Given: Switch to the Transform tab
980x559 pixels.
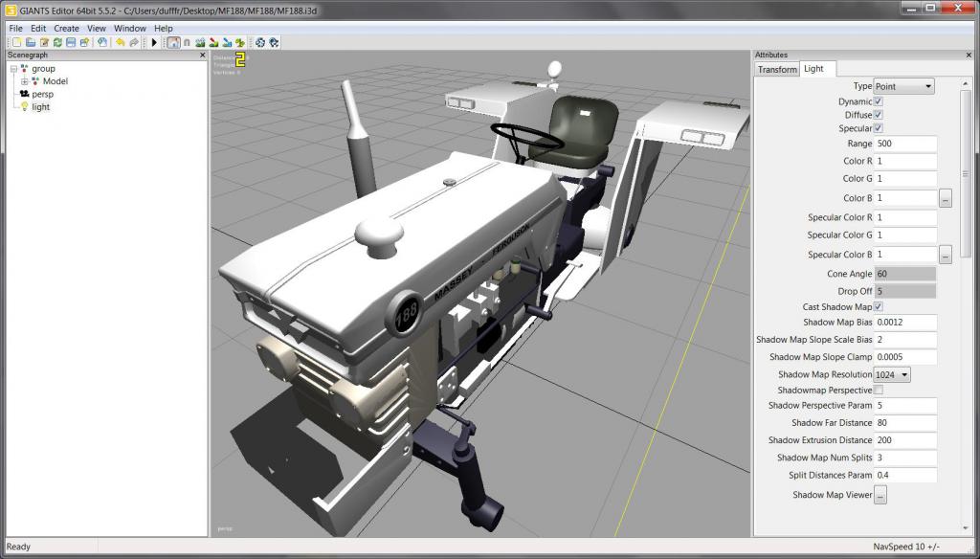Looking at the screenshot, I should (x=777, y=70).
